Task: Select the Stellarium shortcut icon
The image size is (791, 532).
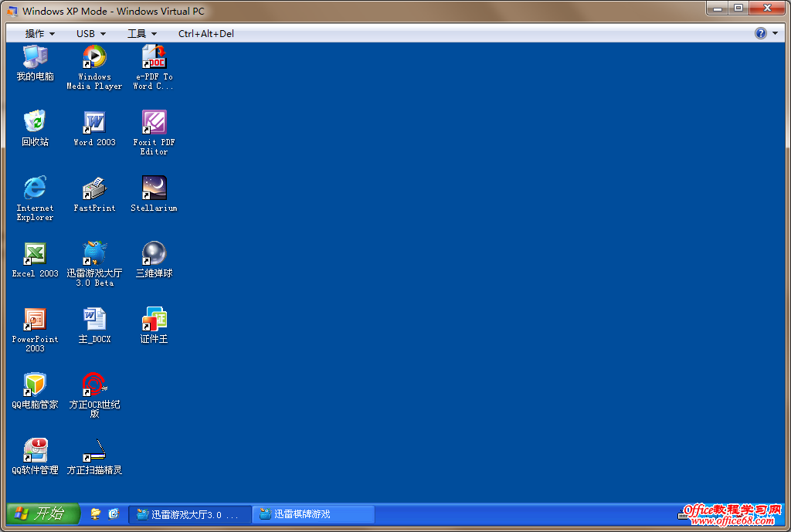Action: [154, 194]
